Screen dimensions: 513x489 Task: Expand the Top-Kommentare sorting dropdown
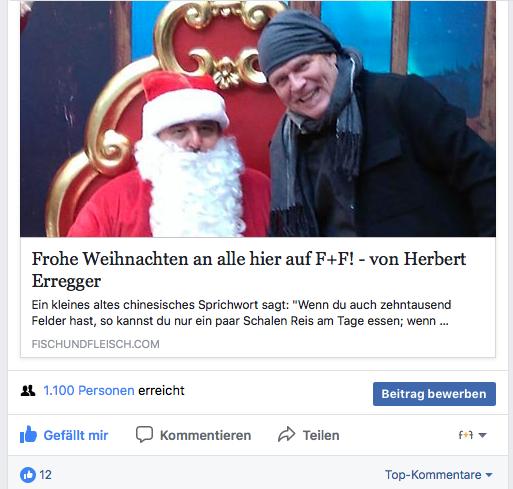(x=439, y=475)
